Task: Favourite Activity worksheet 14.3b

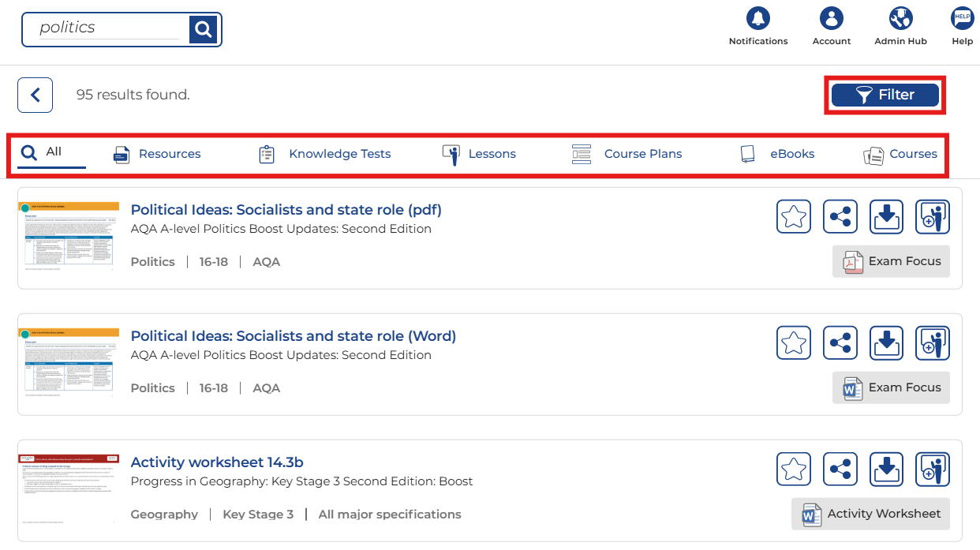Action: coord(793,469)
